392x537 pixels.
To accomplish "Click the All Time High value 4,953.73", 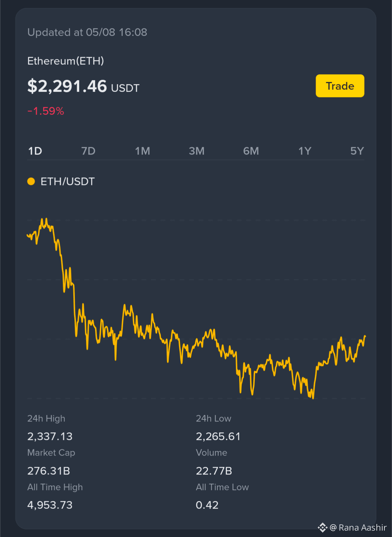I will click(50, 505).
